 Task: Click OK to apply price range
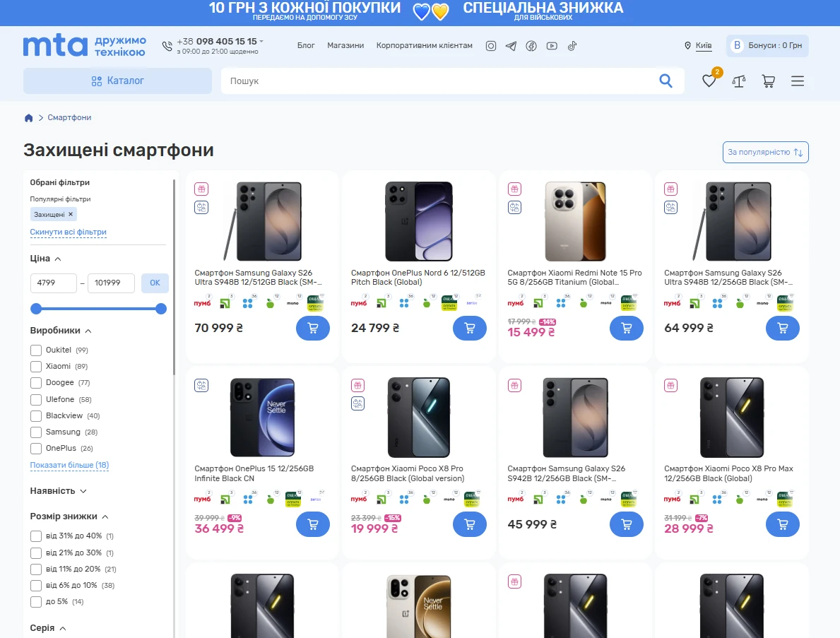[155, 283]
